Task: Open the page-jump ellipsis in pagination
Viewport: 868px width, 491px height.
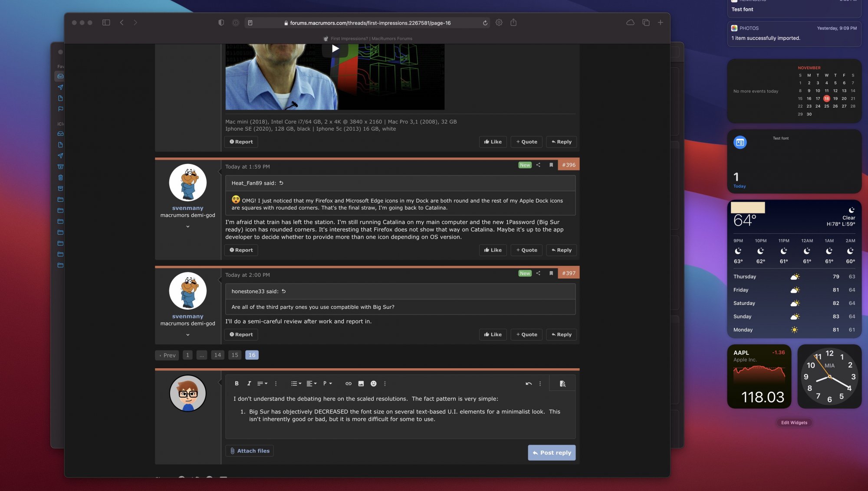Action: [x=201, y=355]
